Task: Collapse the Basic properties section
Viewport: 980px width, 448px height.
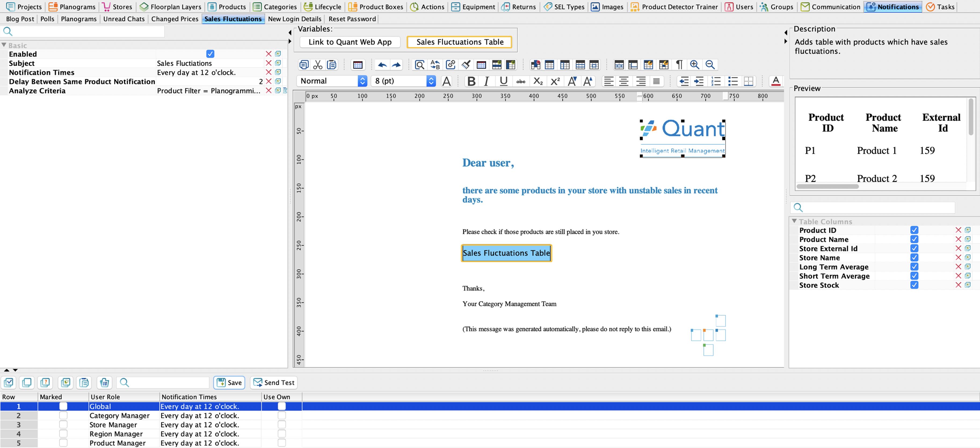Action: coord(4,45)
